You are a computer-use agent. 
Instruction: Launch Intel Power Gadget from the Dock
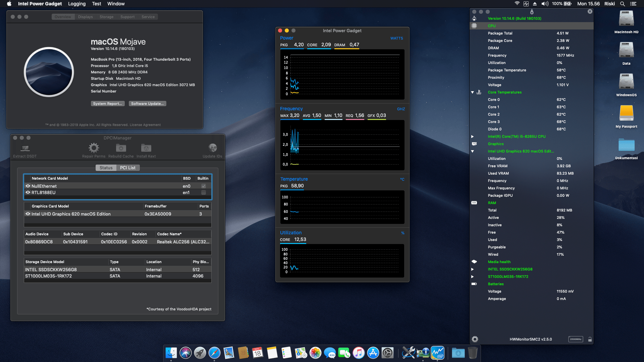(438, 353)
